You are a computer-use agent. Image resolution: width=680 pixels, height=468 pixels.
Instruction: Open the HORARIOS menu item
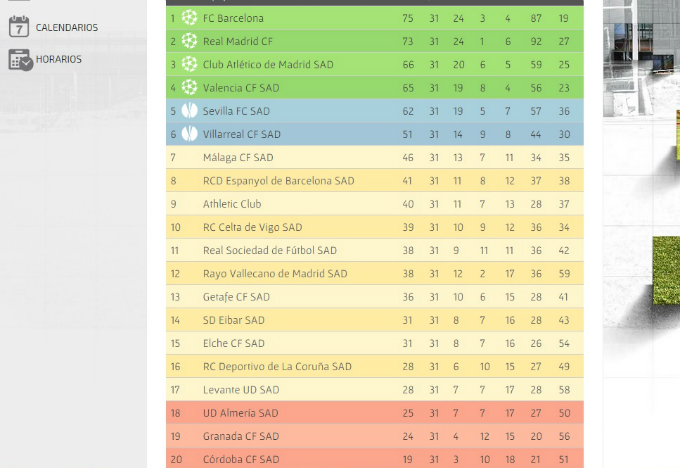pos(59,59)
